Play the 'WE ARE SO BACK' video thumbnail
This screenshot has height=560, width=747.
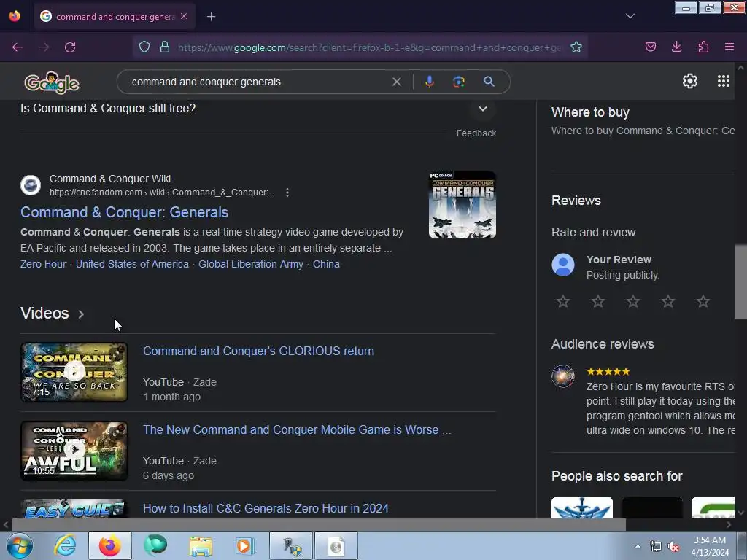[x=74, y=372]
